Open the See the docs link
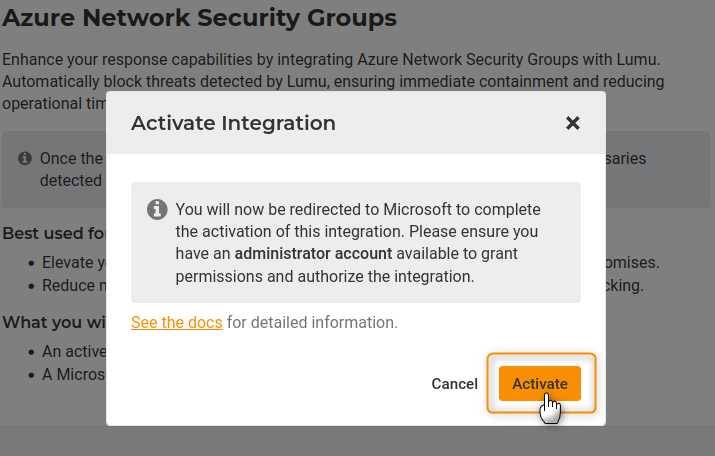The width and height of the screenshot is (715, 456). coord(177,322)
